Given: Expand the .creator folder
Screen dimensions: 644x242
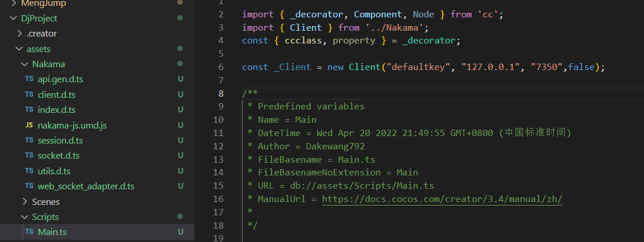Looking at the screenshot, I should (x=20, y=34).
